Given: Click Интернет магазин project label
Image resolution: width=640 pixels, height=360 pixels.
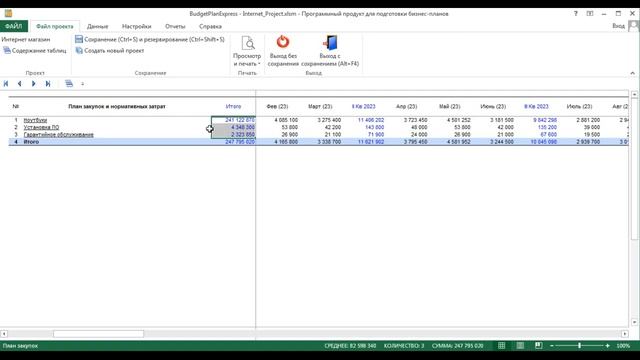Looking at the screenshot, I should (26, 39).
